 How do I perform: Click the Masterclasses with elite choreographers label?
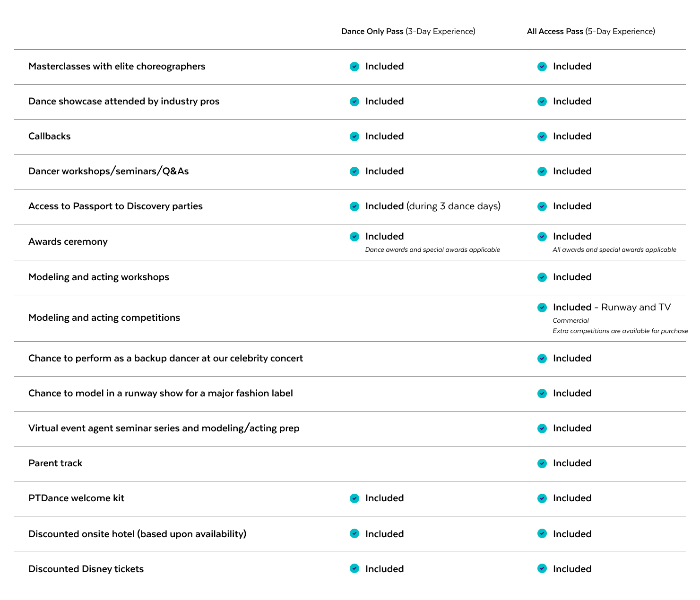(117, 66)
